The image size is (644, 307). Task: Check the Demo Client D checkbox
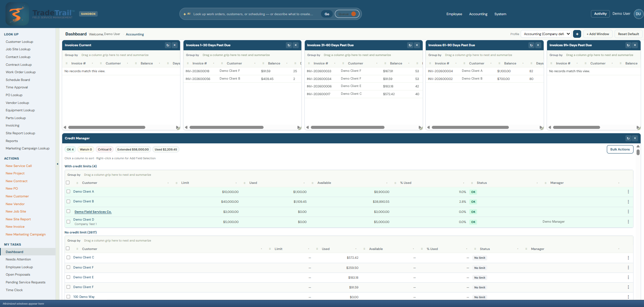tap(68, 222)
